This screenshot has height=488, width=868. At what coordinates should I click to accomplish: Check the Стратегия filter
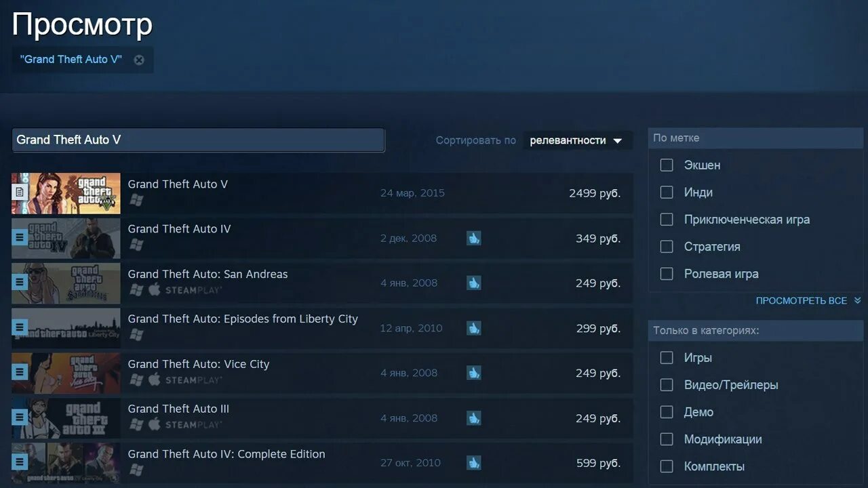coord(667,246)
